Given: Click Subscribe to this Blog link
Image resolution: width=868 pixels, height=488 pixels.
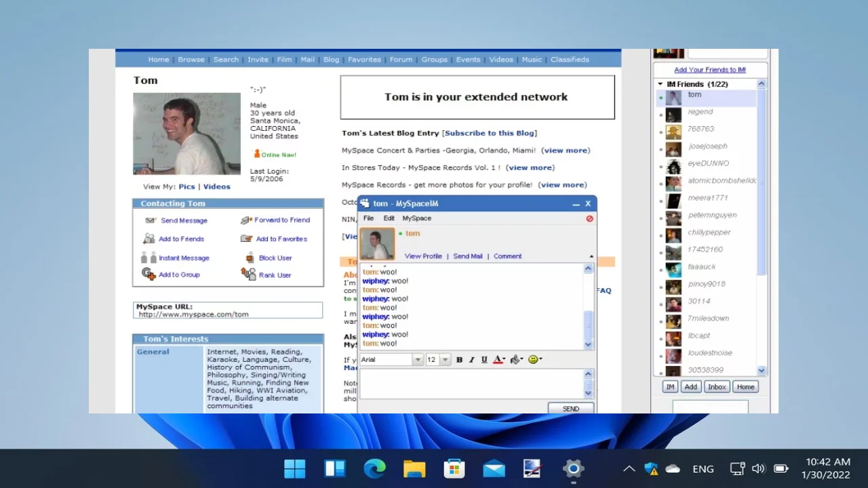Looking at the screenshot, I should 489,133.
